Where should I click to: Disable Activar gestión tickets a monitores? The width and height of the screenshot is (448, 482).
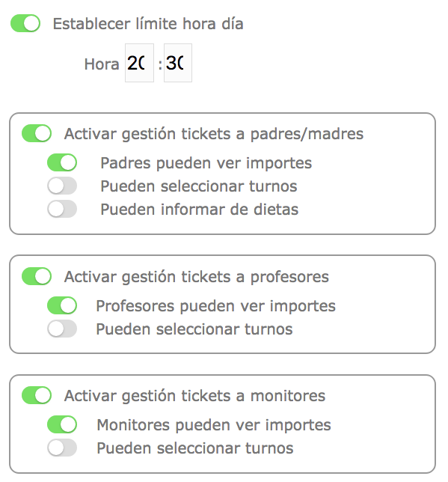click(37, 395)
